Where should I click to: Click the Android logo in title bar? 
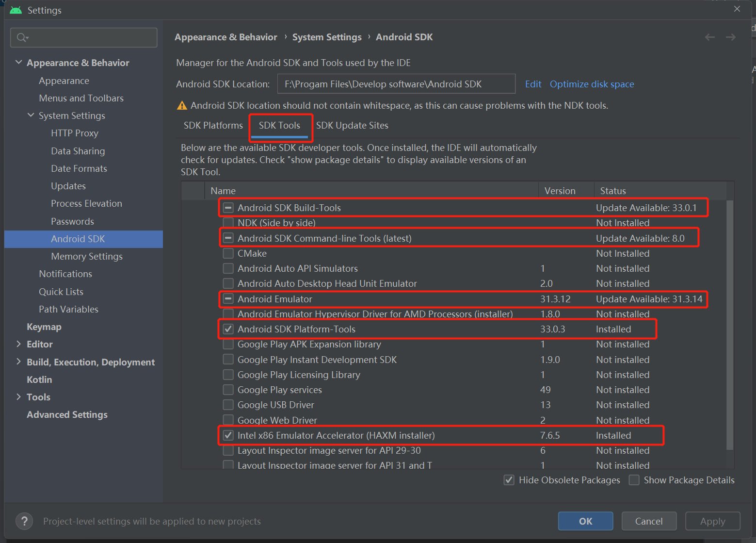[x=16, y=10]
